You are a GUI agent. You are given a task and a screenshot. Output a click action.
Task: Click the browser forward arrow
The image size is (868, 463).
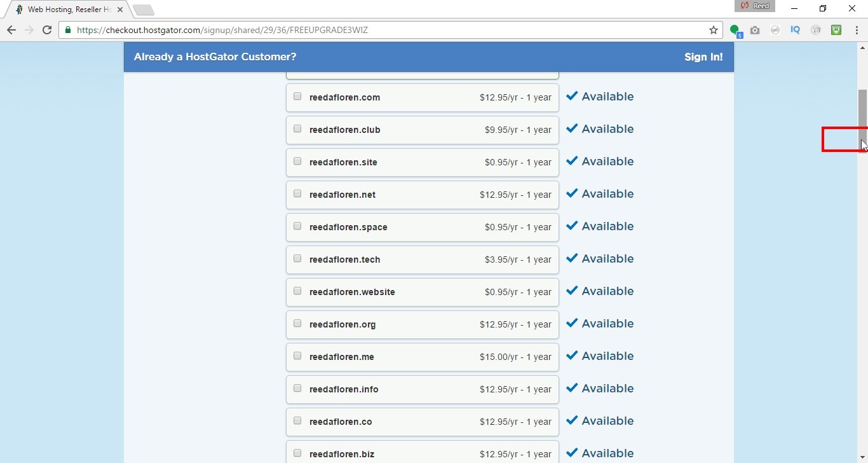pos(29,30)
